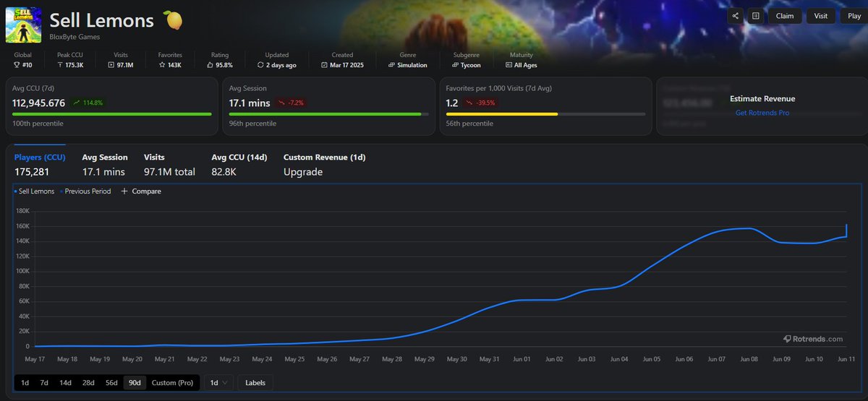Image resolution: width=868 pixels, height=401 pixels.
Task: Select the 1d time range
Action: 25,382
